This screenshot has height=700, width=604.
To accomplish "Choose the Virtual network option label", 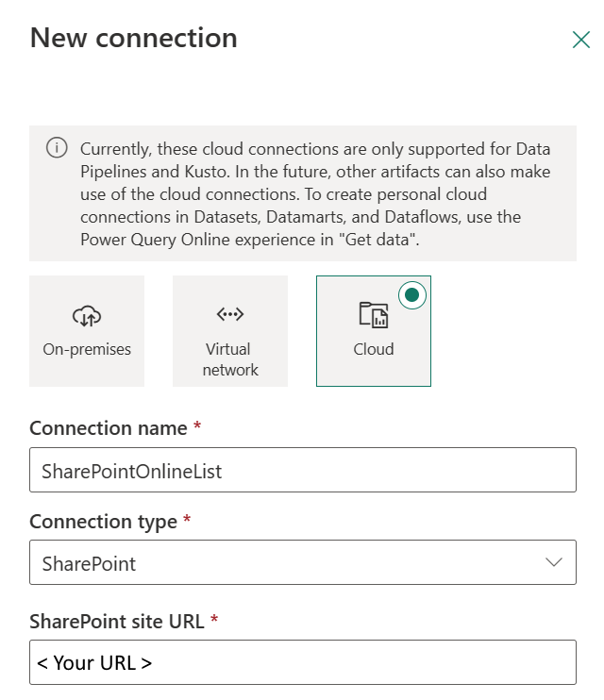I will coord(230,359).
